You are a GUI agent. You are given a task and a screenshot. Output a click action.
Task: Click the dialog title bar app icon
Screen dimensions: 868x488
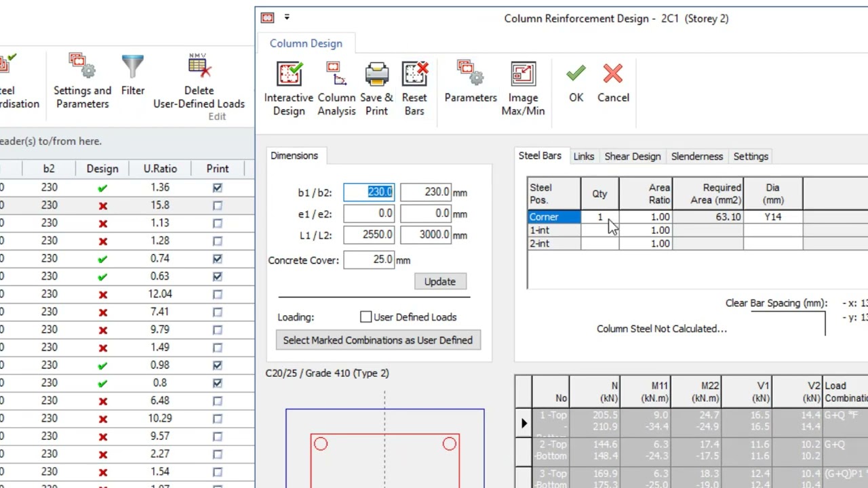pyautogui.click(x=267, y=18)
